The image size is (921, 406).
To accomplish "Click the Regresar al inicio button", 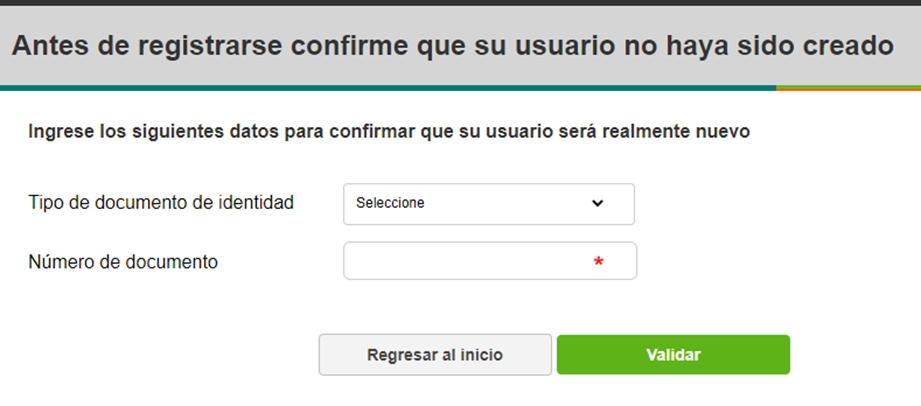I will pos(435,355).
